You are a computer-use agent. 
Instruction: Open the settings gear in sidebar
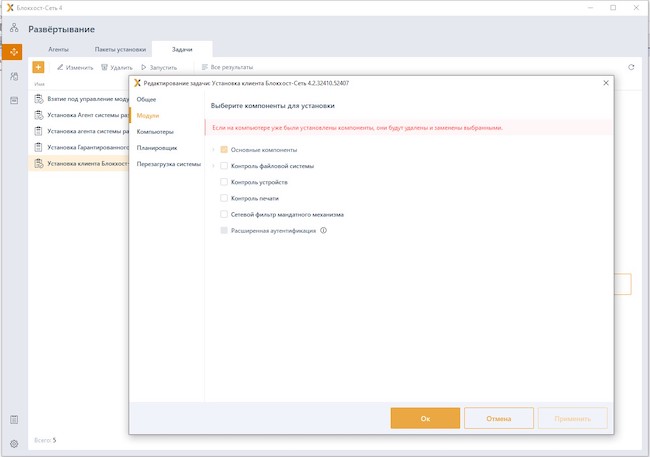click(14, 444)
